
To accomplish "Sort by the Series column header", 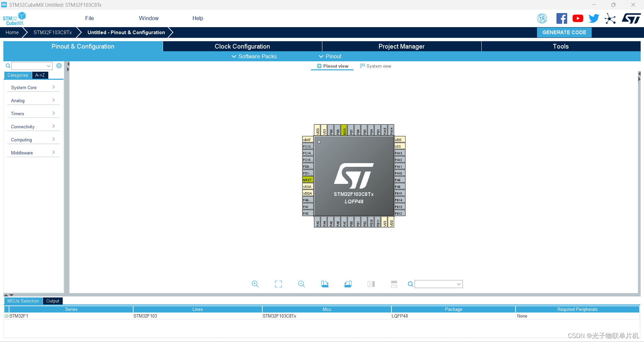I will click(71, 309).
